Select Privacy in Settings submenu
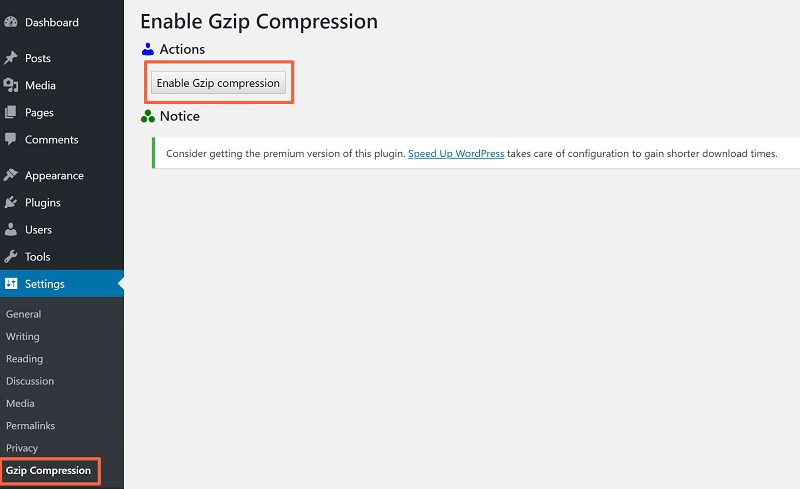The width and height of the screenshot is (800, 489). click(x=22, y=448)
